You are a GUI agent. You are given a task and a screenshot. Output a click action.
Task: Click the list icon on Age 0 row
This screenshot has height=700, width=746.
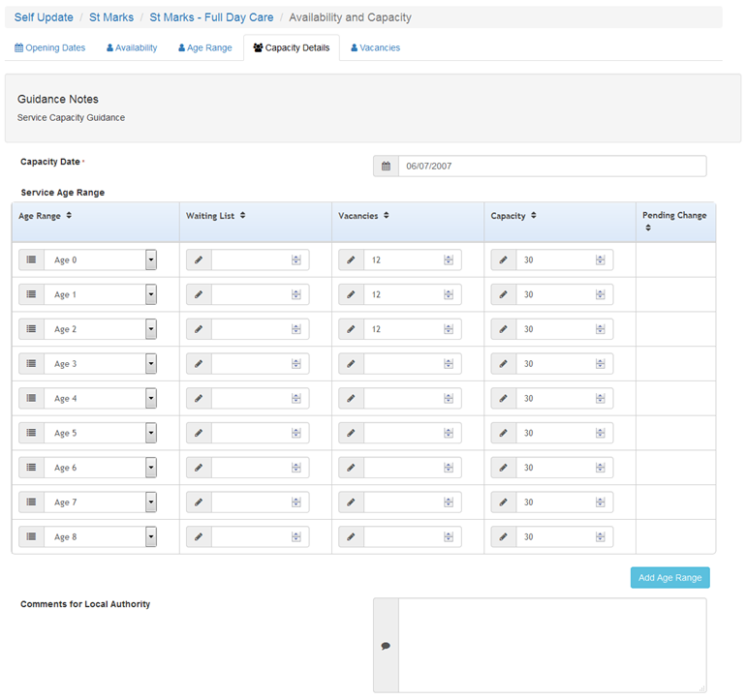click(31, 259)
